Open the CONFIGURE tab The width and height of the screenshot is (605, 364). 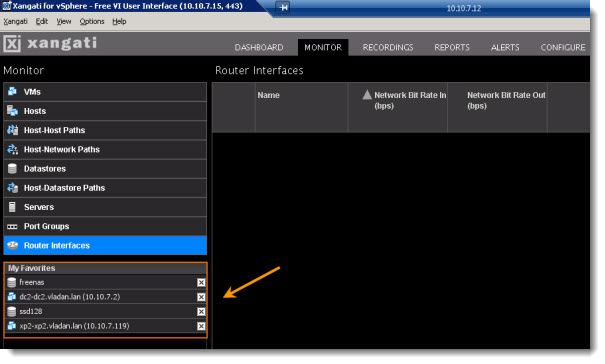click(563, 47)
